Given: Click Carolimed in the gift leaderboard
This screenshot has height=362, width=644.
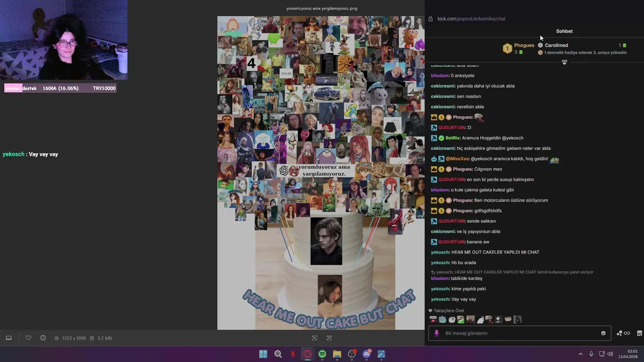Looking at the screenshot, I should click(556, 45).
